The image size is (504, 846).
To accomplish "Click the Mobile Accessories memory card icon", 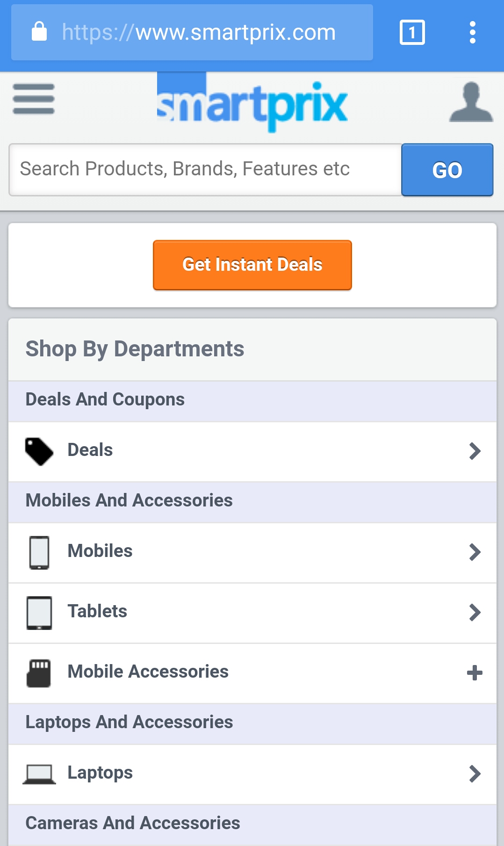I will click(x=39, y=673).
